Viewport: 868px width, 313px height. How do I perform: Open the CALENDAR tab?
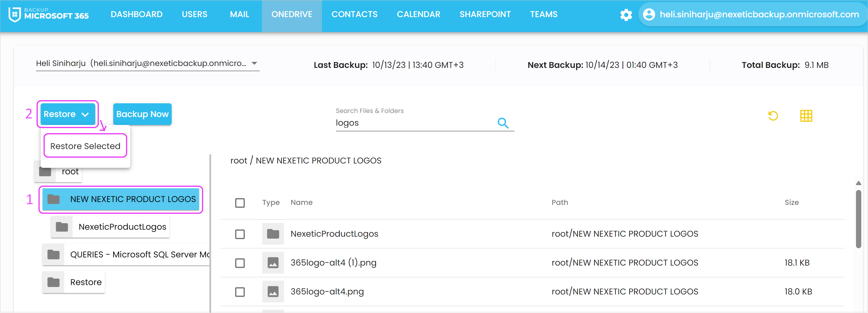point(419,14)
